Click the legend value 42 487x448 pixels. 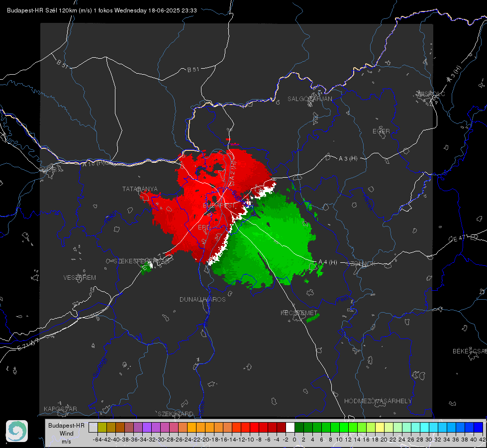483,440
